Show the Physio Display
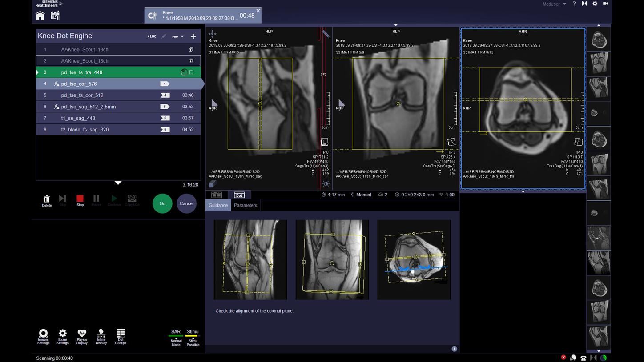The image size is (644, 362). pyautogui.click(x=82, y=336)
